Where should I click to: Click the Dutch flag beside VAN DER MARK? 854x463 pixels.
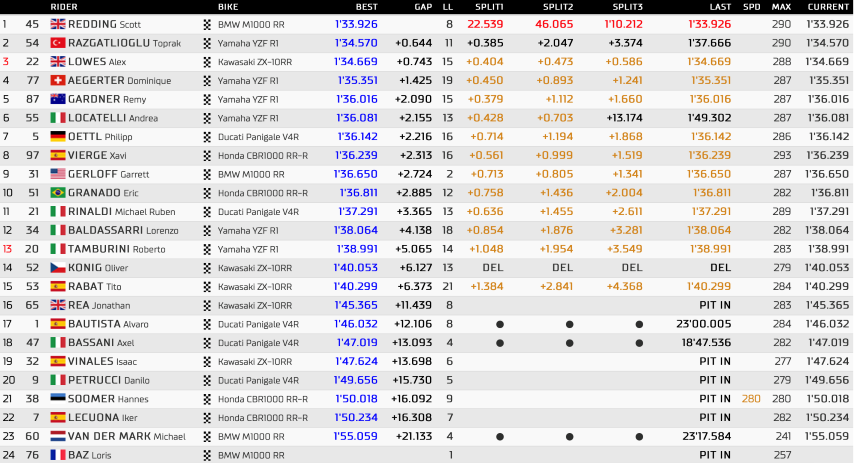(58, 436)
